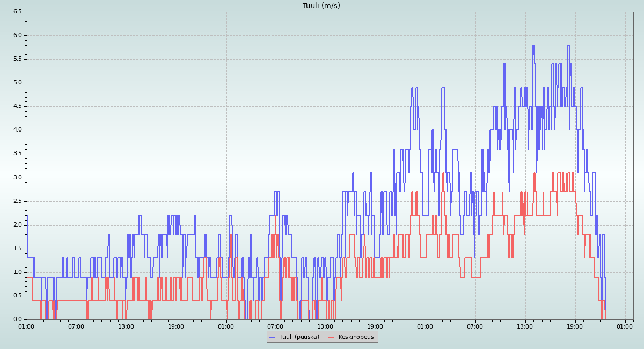Image resolution: width=644 pixels, height=349 pixels.
Task: Click the red line swatch in the legend
Action: (331, 337)
